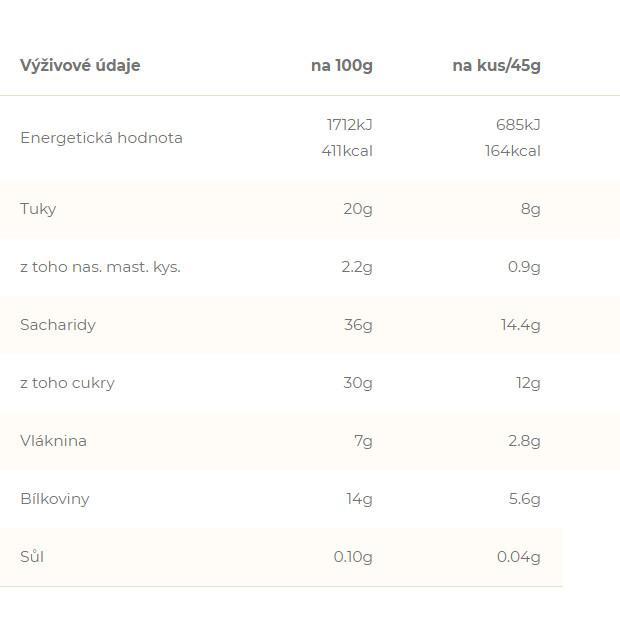
Task: Click the "Tuky" row label
Action: (38, 209)
